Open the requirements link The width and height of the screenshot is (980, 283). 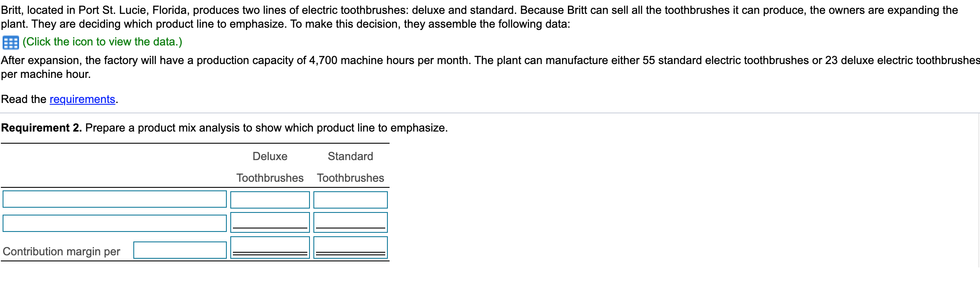(x=82, y=99)
